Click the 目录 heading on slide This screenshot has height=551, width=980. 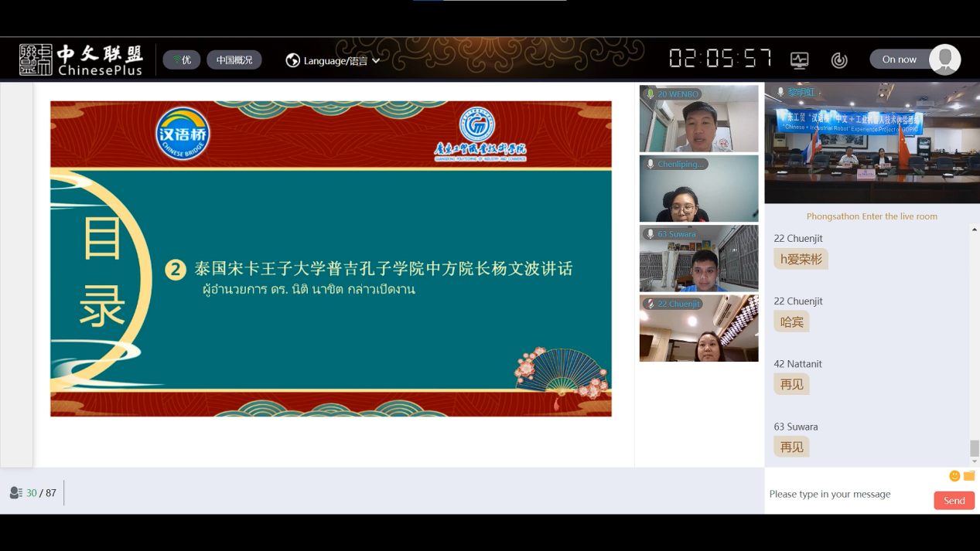click(102, 272)
